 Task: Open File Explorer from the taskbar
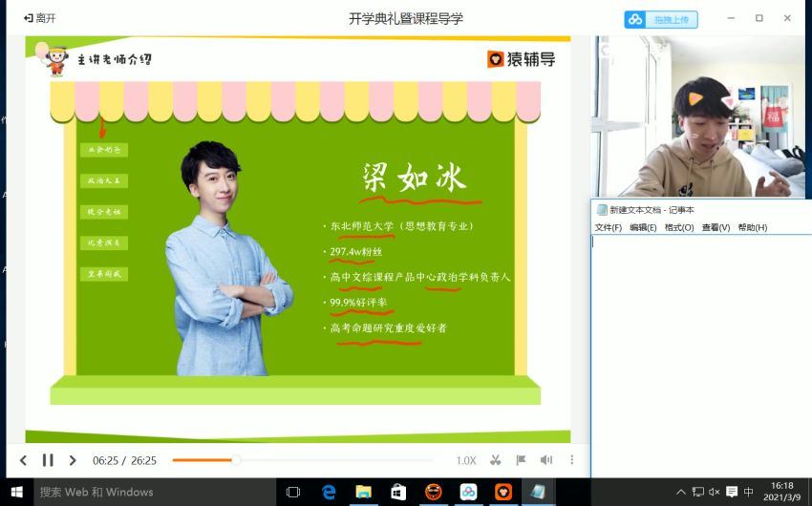pos(364,492)
